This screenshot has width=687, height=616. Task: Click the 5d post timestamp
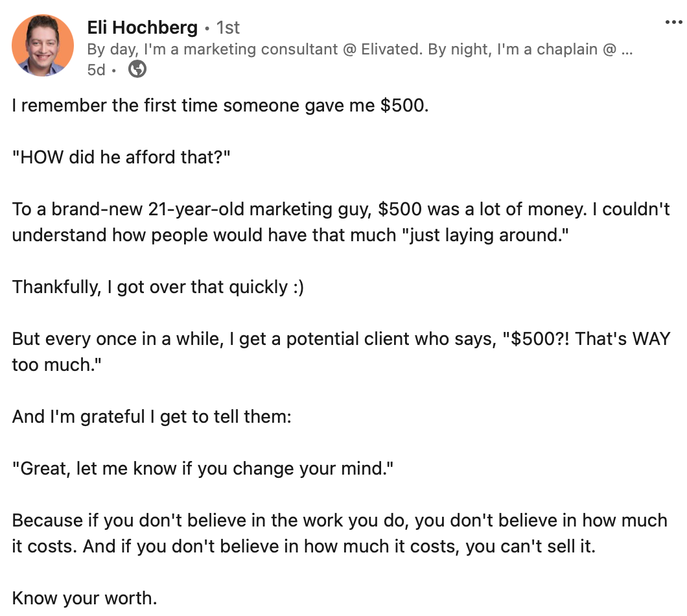pos(96,70)
